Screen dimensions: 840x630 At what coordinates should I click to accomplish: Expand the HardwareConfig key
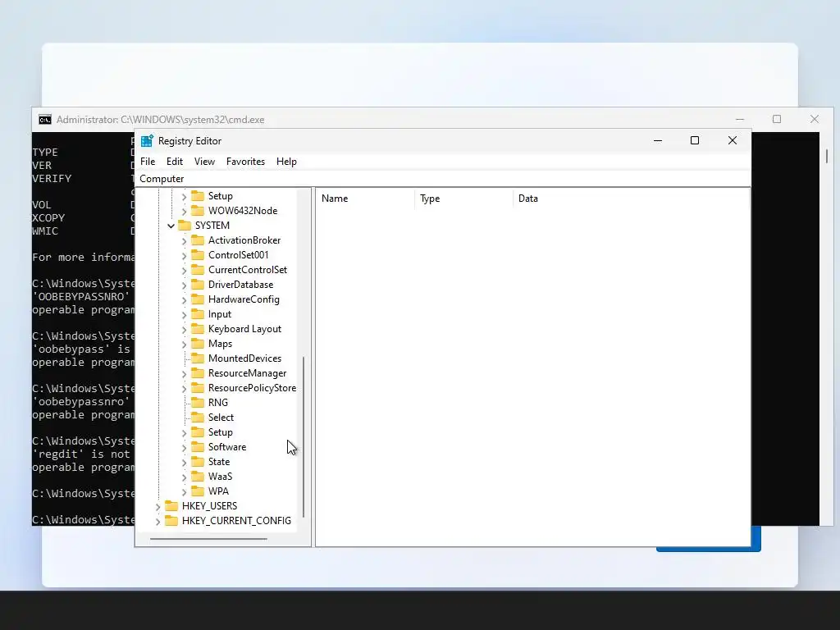[184, 300]
